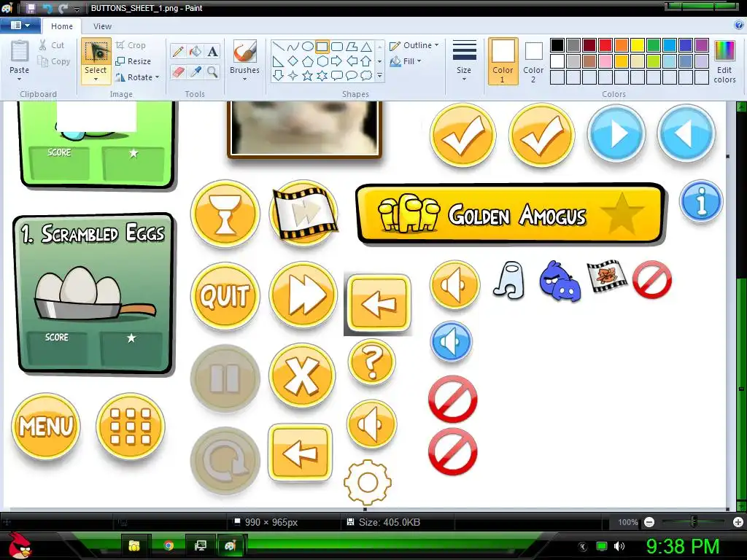This screenshot has height=560, width=747.
Task: Select the Fill with color bucket tool
Action: (196, 52)
